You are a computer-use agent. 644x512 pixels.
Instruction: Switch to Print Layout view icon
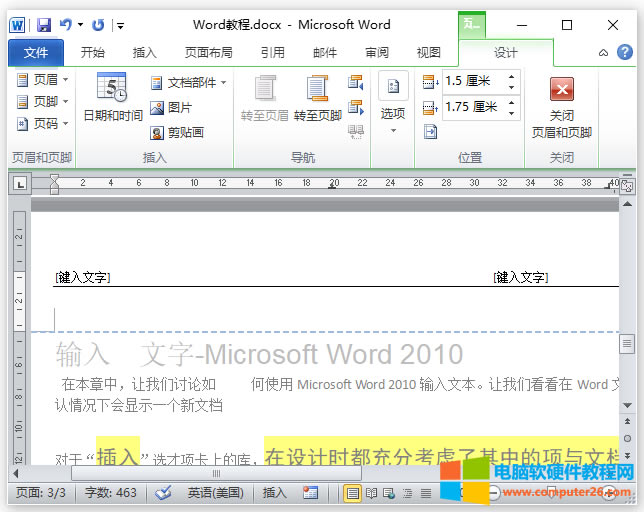pyautogui.click(x=352, y=493)
